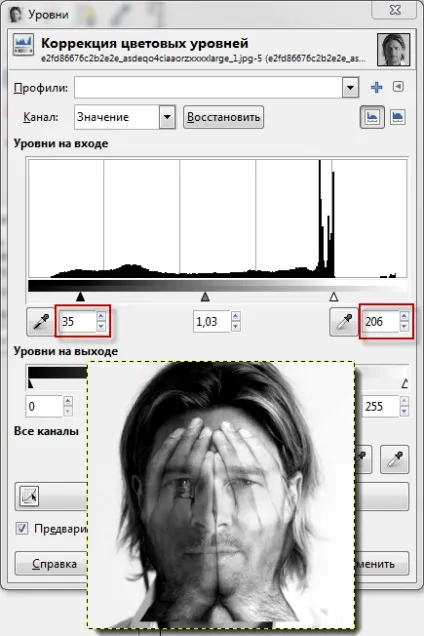Pick white point eyedropper under all channels

[394, 459]
